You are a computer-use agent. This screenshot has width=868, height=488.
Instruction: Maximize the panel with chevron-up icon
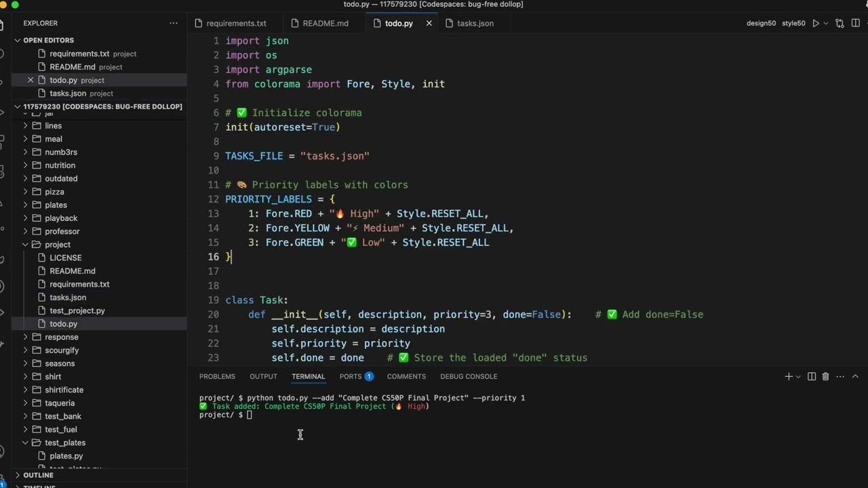(x=855, y=376)
